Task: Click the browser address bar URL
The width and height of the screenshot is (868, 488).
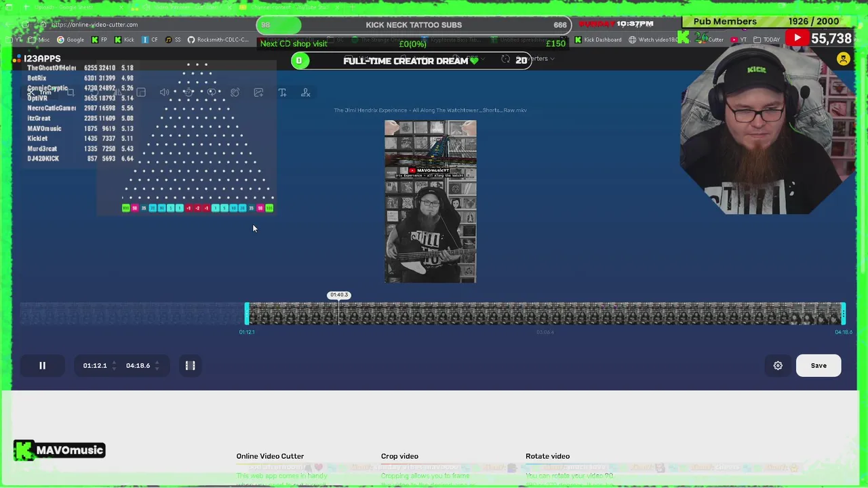Action: coord(95,24)
